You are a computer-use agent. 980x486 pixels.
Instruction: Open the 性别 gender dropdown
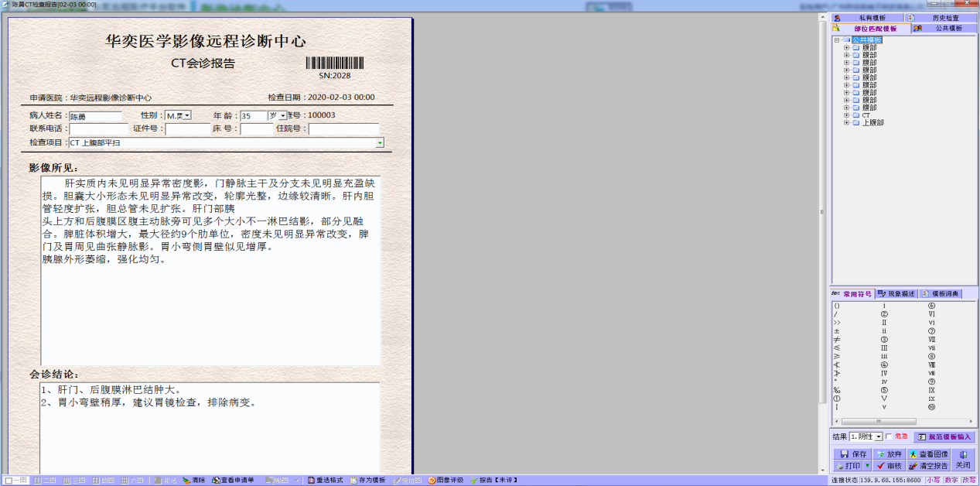coord(187,116)
